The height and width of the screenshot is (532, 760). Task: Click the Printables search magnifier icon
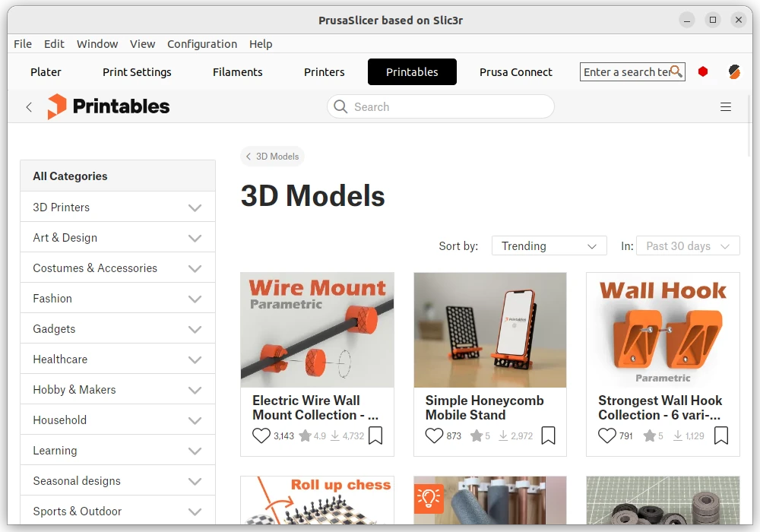(340, 106)
